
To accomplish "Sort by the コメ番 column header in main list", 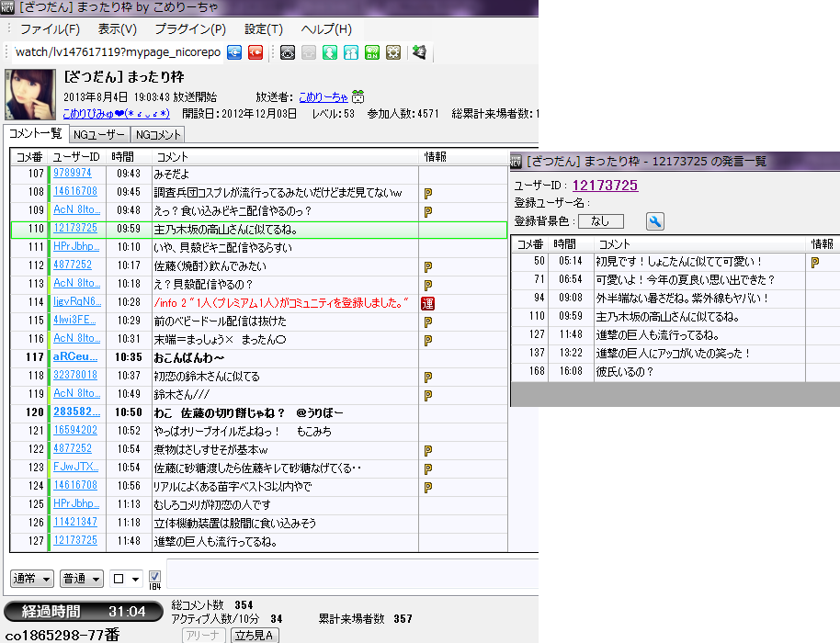I will tap(28, 157).
